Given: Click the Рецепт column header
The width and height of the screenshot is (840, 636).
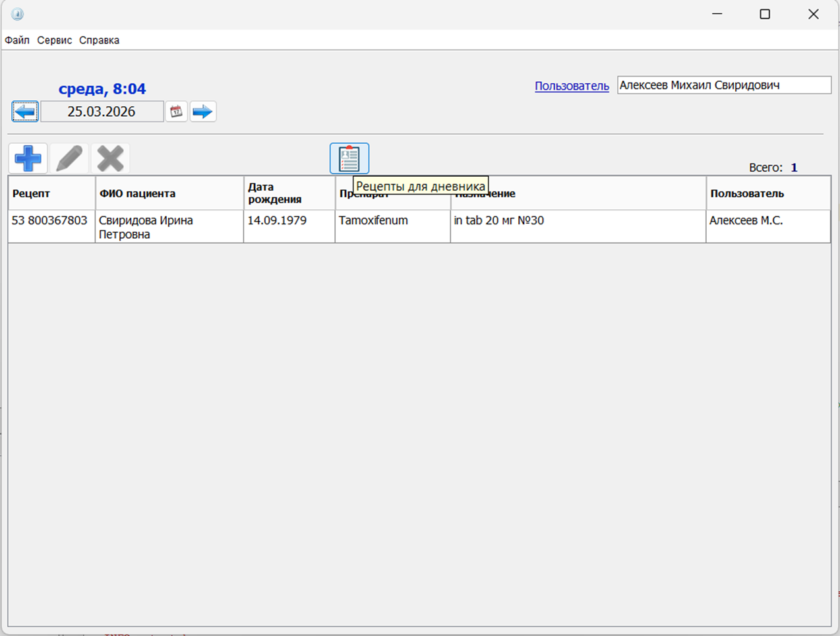Looking at the screenshot, I should (x=51, y=193).
